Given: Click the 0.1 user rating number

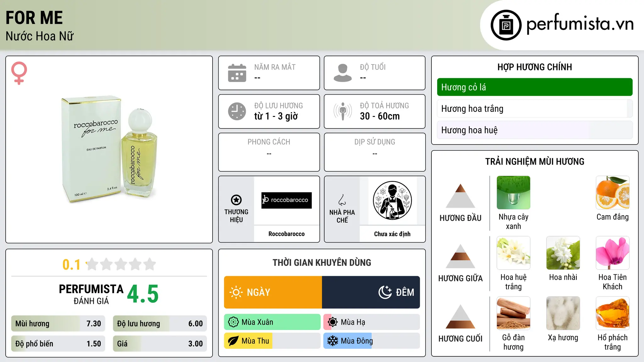Looking at the screenshot, I should 71,265.
